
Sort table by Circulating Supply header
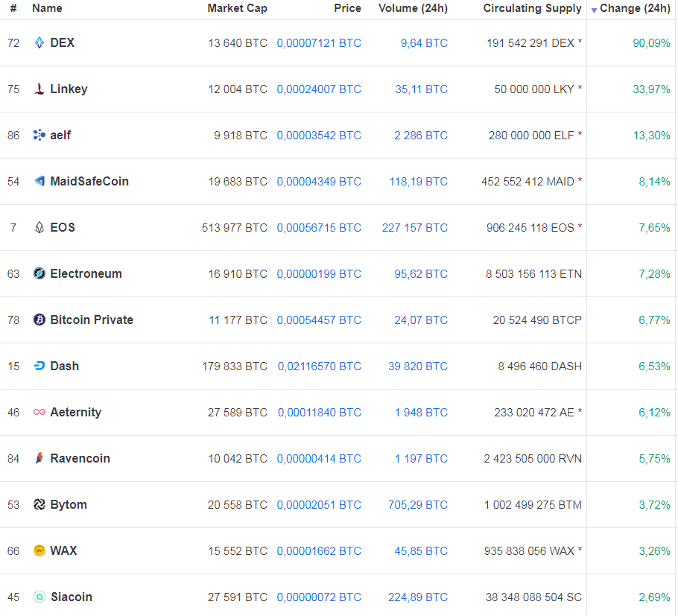coord(533,8)
